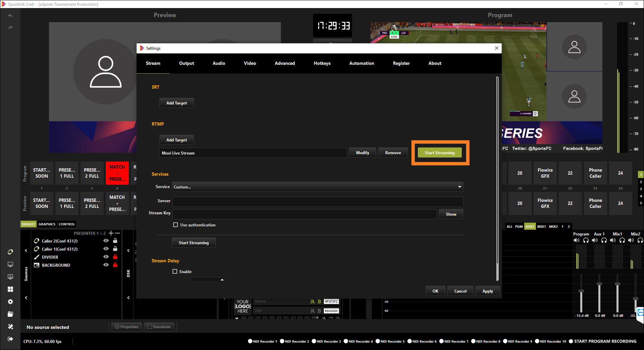Image resolution: width=644 pixels, height=350 pixels.
Task: Tick the Stream Delay Enable checkbox
Action: click(x=175, y=271)
